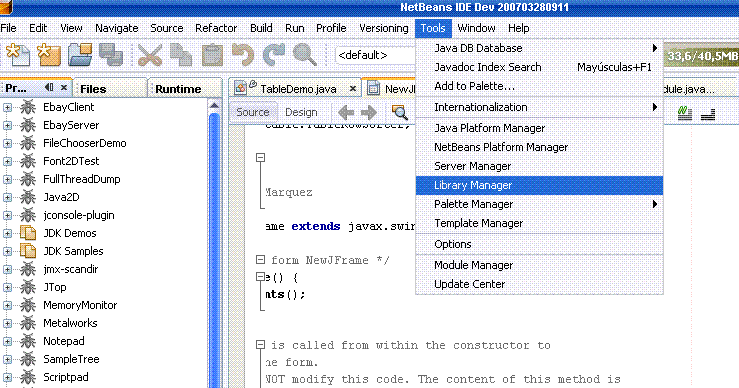
Task: Select Module Manager menu item
Action: point(539,265)
